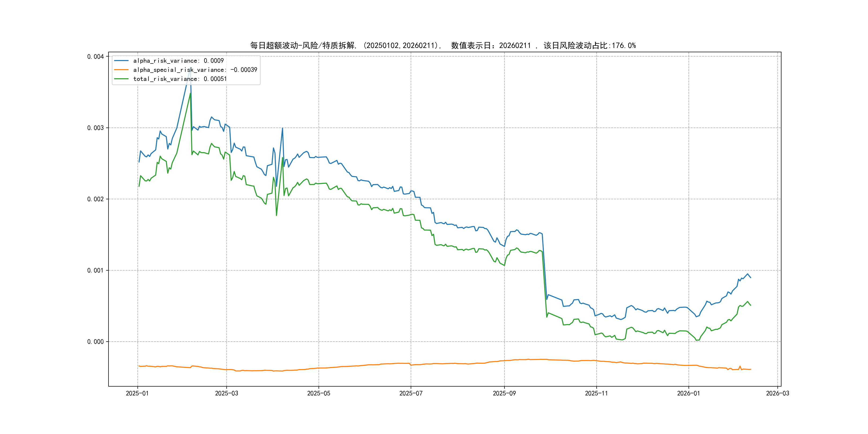Click the 2025-09 x-axis tick label
This screenshot has width=868, height=434.
pos(504,393)
